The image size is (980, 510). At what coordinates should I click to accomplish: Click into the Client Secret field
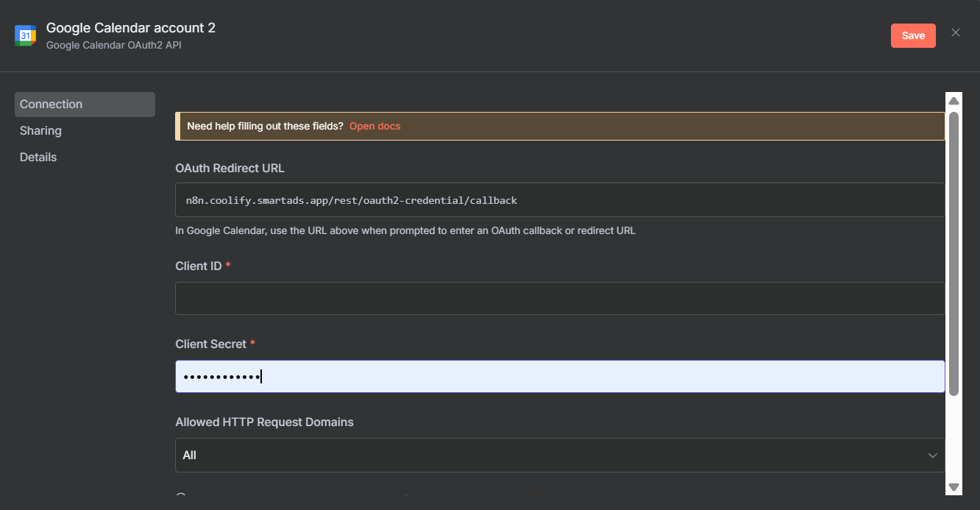(559, 376)
